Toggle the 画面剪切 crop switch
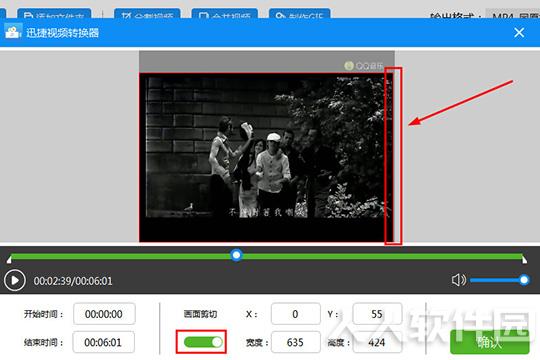540x360 pixels. click(203, 342)
